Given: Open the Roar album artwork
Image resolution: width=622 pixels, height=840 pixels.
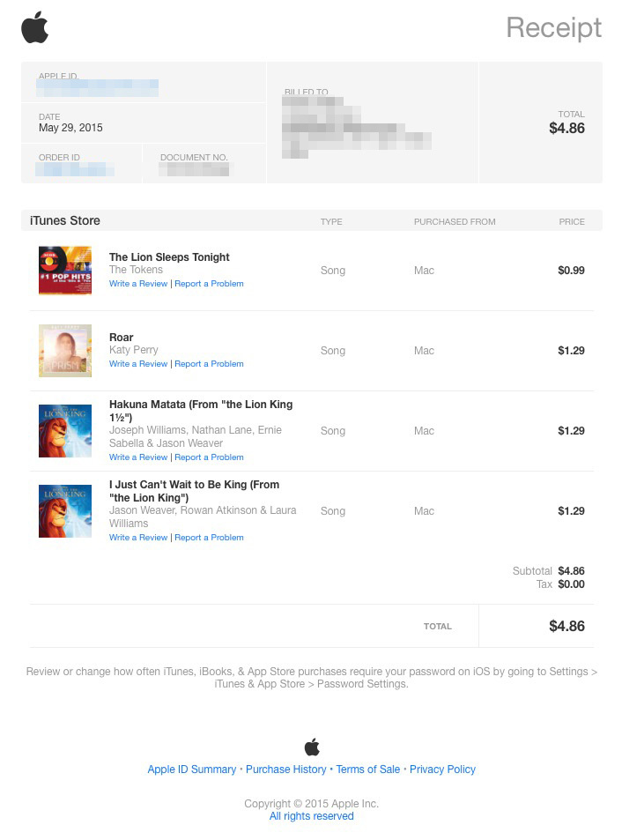Looking at the screenshot, I should [x=64, y=350].
